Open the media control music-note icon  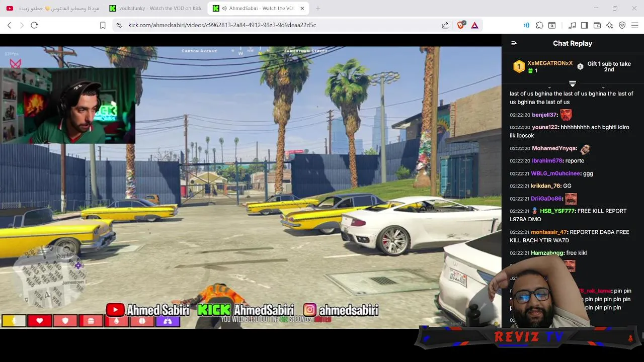tap(572, 25)
